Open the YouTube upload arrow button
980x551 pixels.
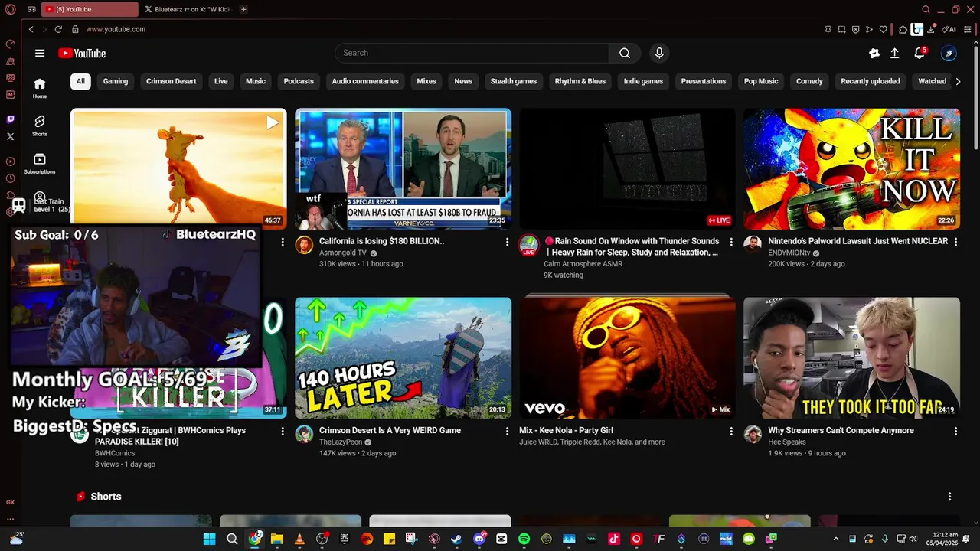pos(894,53)
